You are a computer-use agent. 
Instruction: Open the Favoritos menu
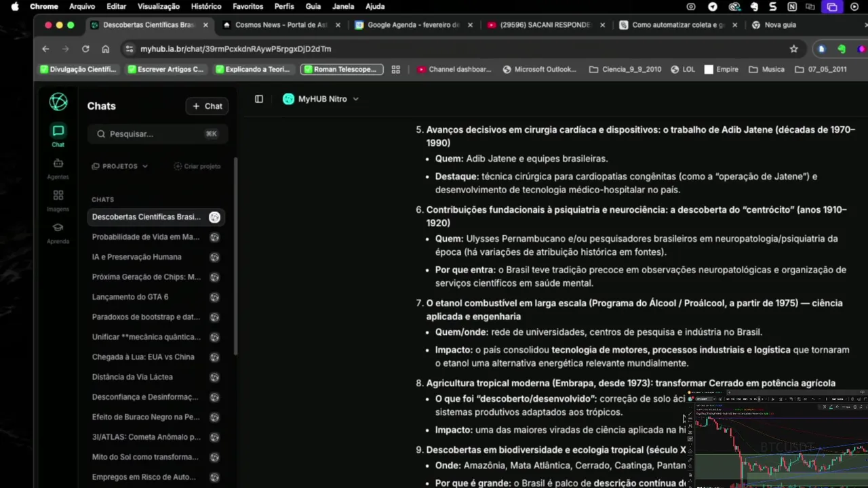tap(248, 7)
